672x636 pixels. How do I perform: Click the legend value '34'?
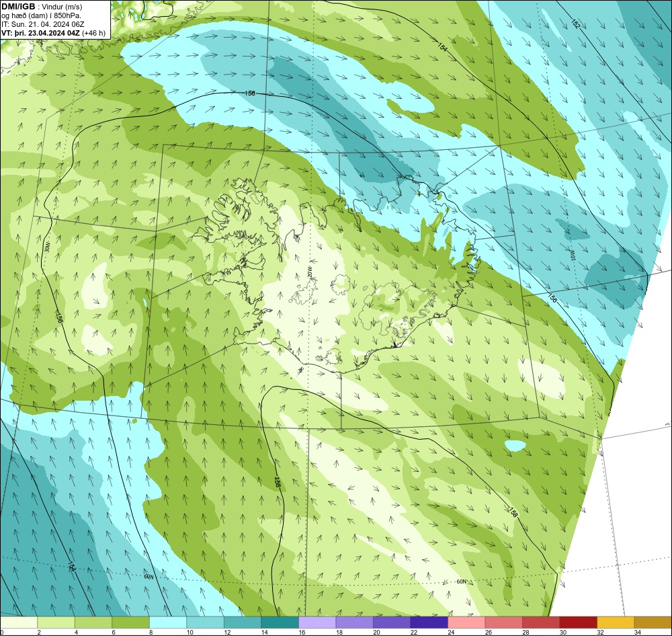[637, 632]
